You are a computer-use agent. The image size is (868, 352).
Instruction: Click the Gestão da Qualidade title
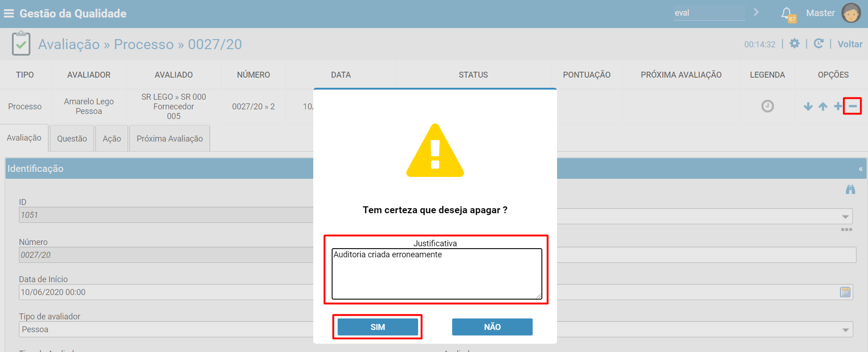[x=73, y=13]
